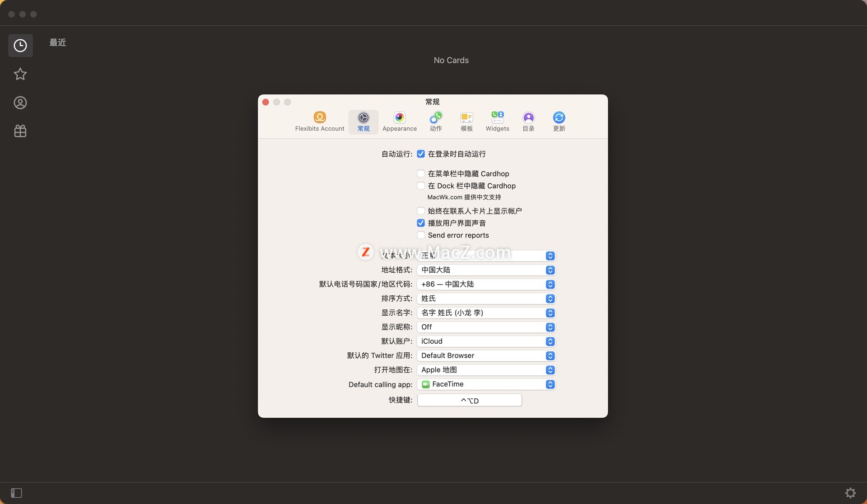Screen dimensions: 867x504
Task: Open the 打开地图在 dropdown showing Apple 地图
Action: pos(486,370)
